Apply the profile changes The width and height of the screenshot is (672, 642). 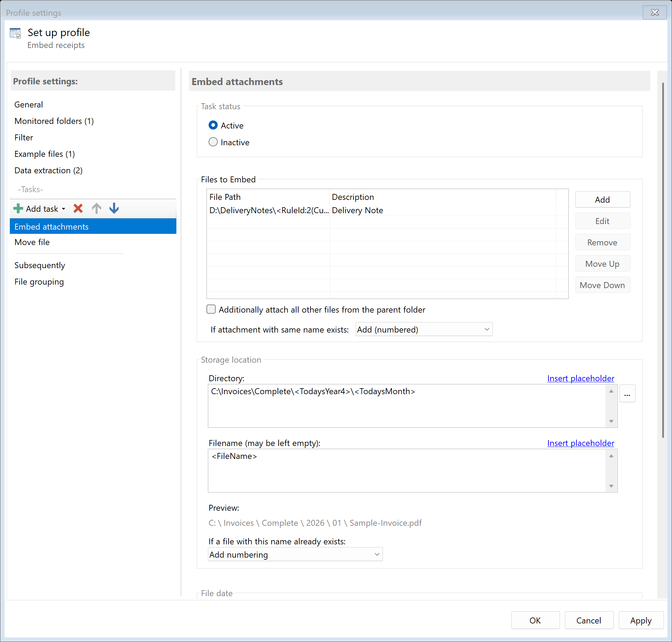pos(640,620)
